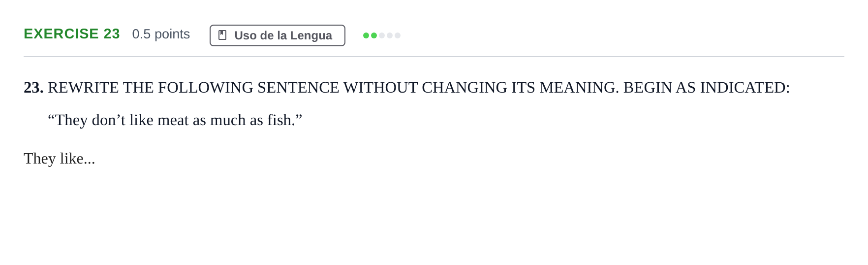The height and width of the screenshot is (265, 868).
Task: Click the book icon in the Uso de la Lengua tag
Action: pos(222,35)
